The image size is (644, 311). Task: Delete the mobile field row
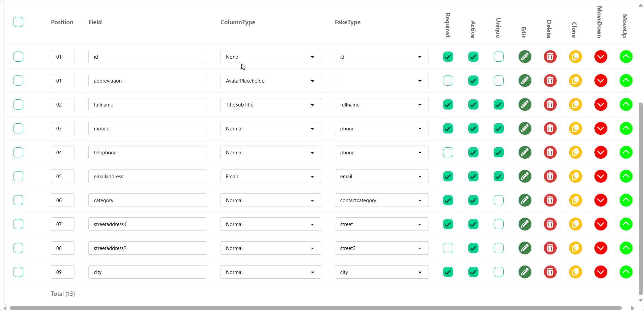[550, 128]
